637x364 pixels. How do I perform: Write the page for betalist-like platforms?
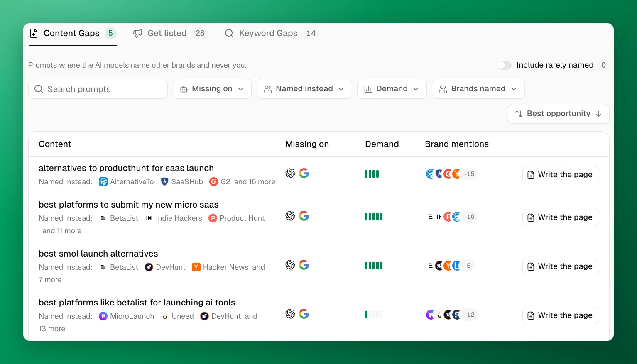(561, 315)
